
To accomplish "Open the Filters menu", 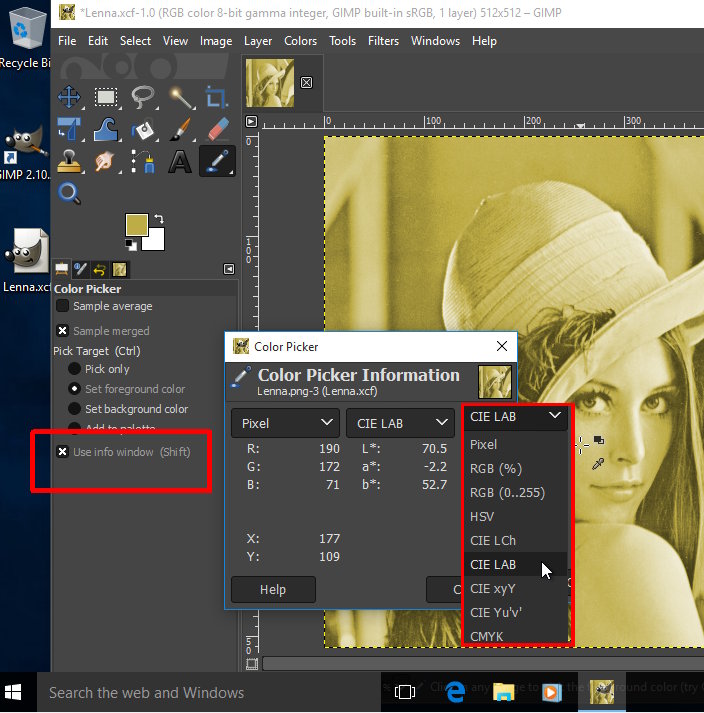I will (x=383, y=41).
